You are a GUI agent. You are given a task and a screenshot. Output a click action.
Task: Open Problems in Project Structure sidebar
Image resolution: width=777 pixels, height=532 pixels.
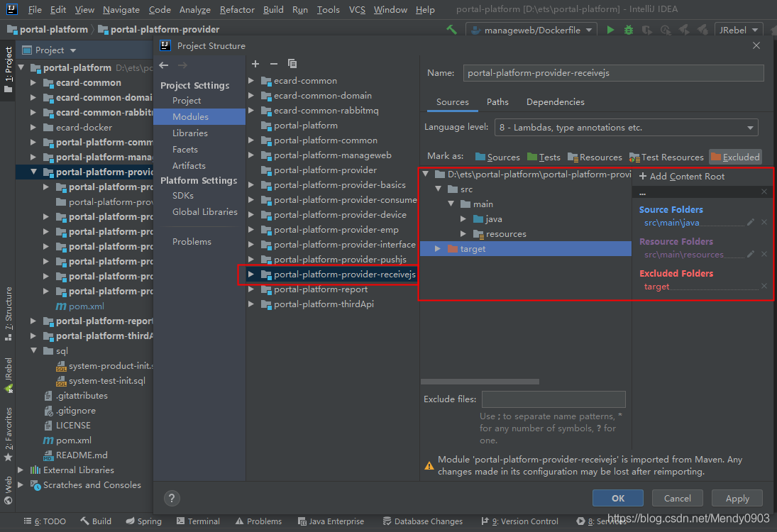(192, 241)
